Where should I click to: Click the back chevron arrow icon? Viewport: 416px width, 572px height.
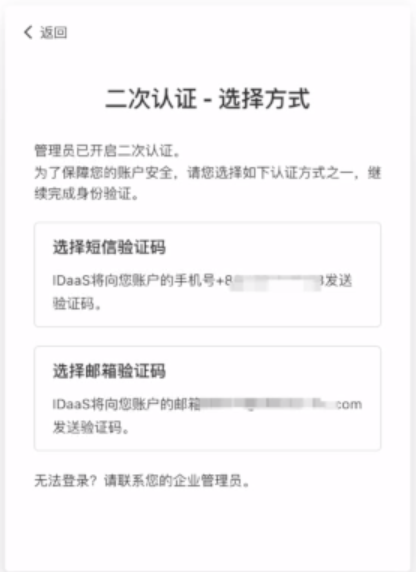[x=28, y=32]
